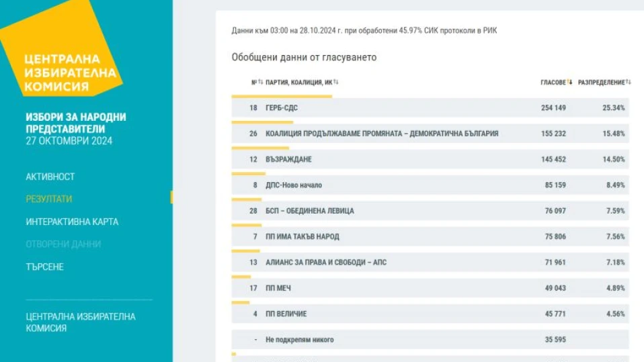Click party number 28 in БСП row
The height and width of the screenshot is (362, 644).
pos(253,211)
